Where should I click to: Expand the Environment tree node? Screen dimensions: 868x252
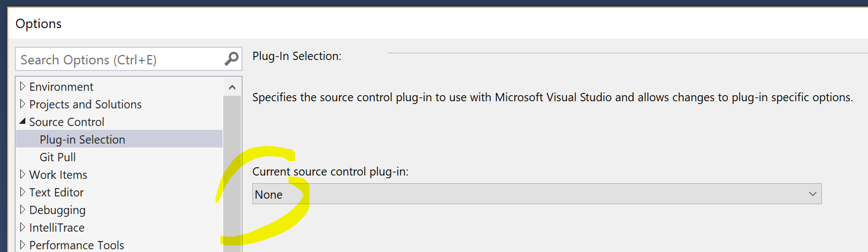click(x=23, y=86)
